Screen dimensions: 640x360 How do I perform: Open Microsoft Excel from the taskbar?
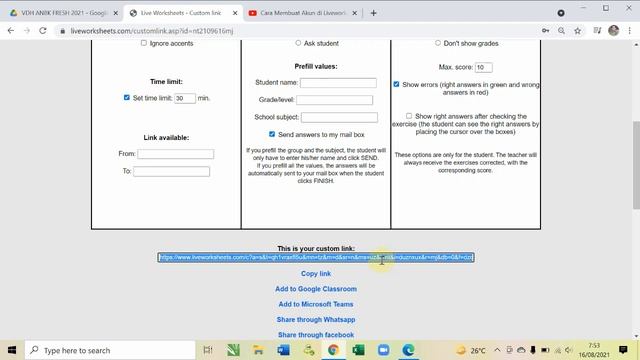(x=358, y=350)
